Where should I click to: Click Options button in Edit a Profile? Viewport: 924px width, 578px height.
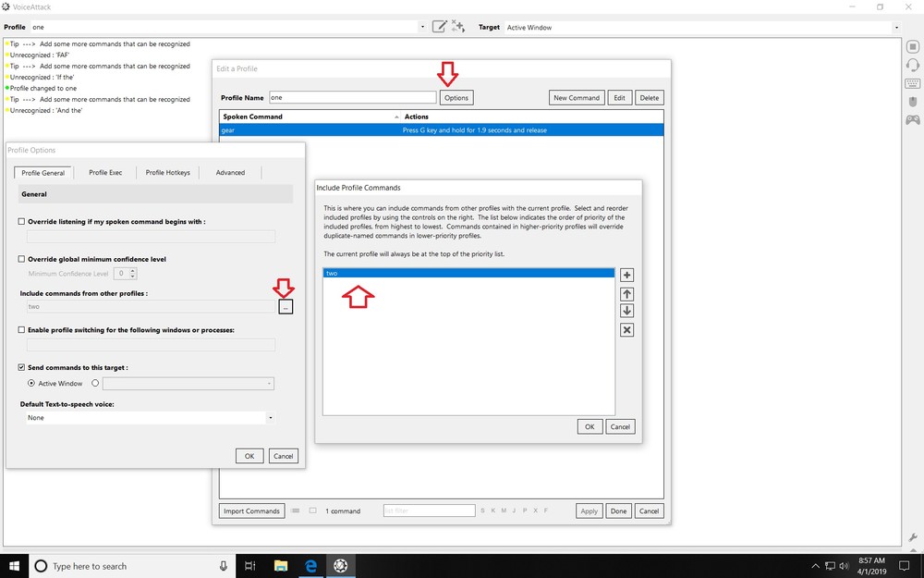pos(456,98)
